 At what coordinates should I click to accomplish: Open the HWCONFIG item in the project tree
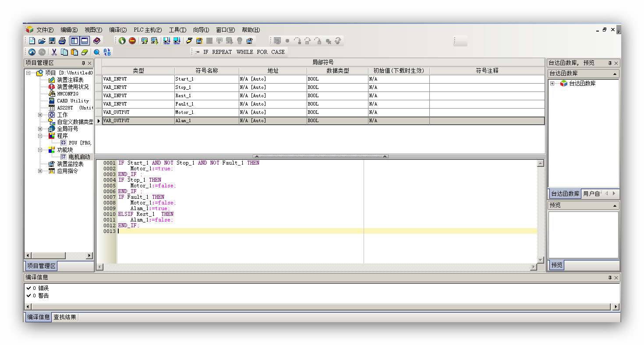(67, 94)
